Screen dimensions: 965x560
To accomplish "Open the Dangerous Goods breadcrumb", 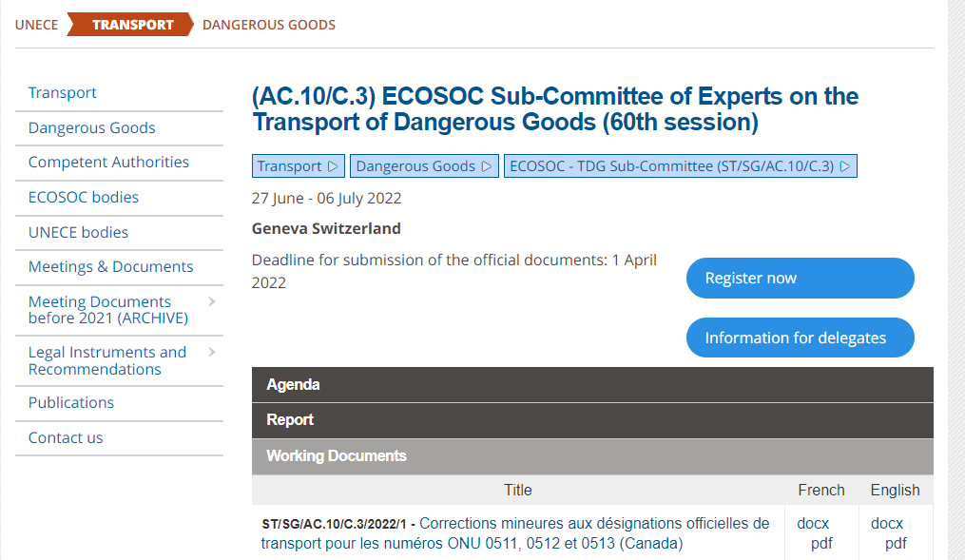I will (268, 25).
